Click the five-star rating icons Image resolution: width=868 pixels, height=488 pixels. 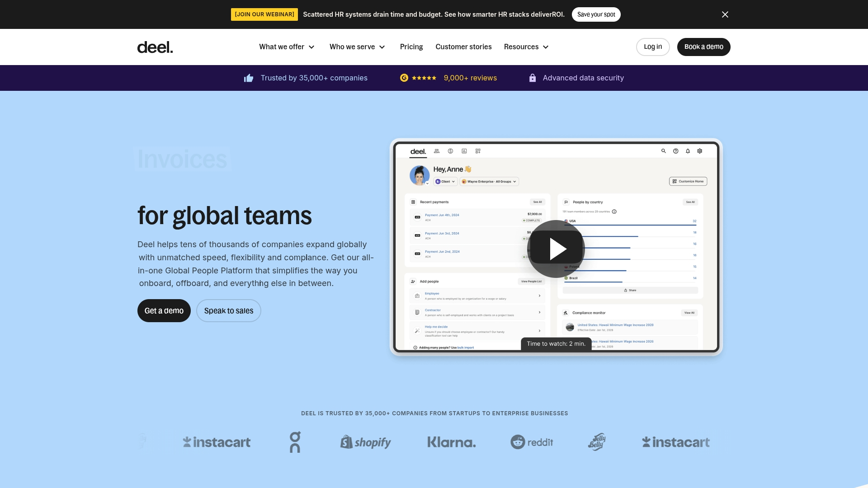tap(424, 78)
